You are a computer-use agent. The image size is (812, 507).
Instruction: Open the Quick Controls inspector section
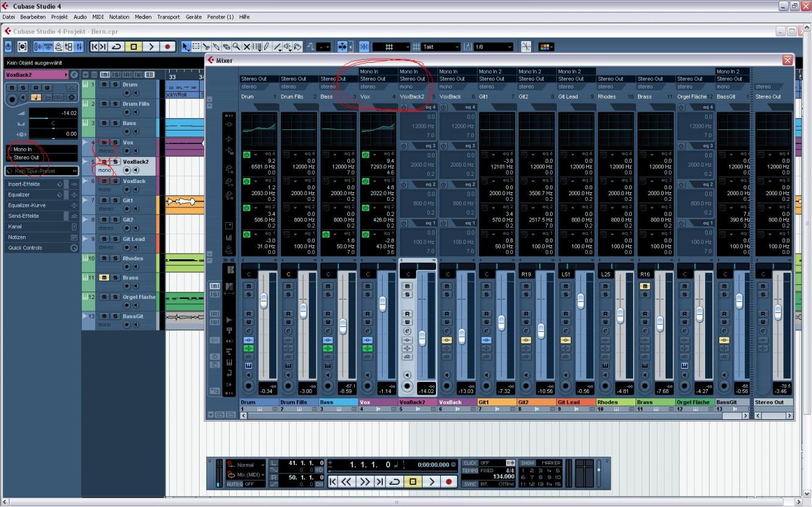tap(42, 248)
